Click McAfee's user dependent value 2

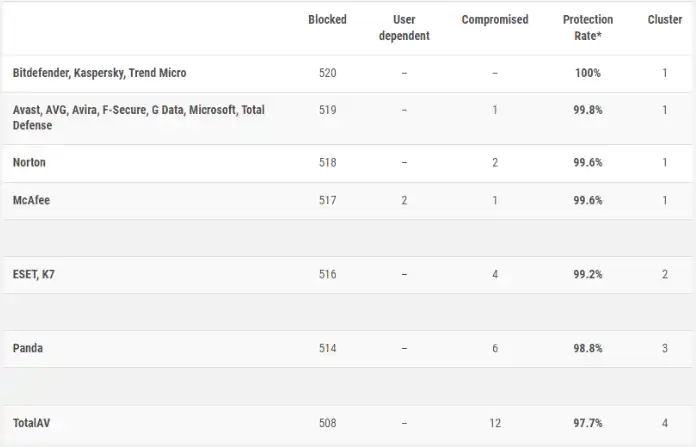(x=404, y=200)
